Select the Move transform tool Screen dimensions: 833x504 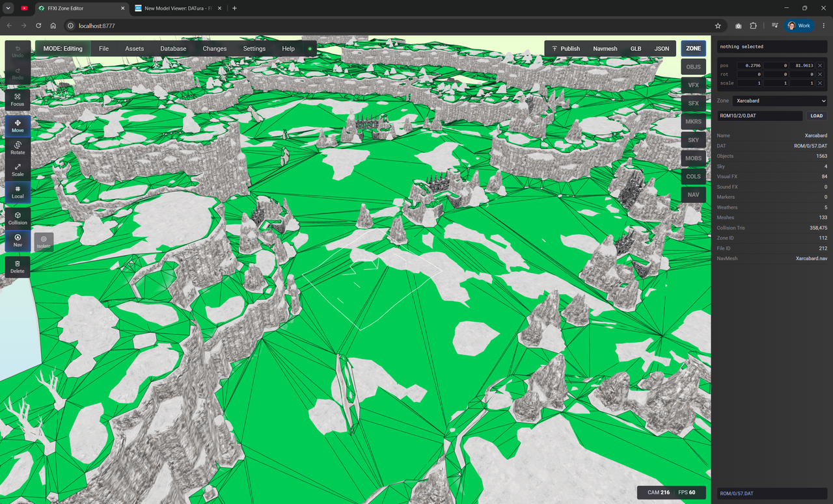(x=18, y=126)
